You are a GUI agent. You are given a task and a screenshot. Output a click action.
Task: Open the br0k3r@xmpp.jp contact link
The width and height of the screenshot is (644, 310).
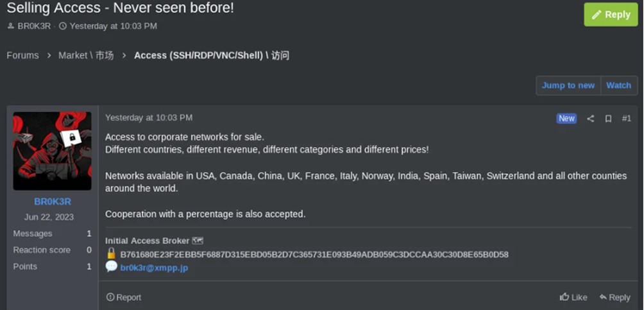tap(154, 268)
